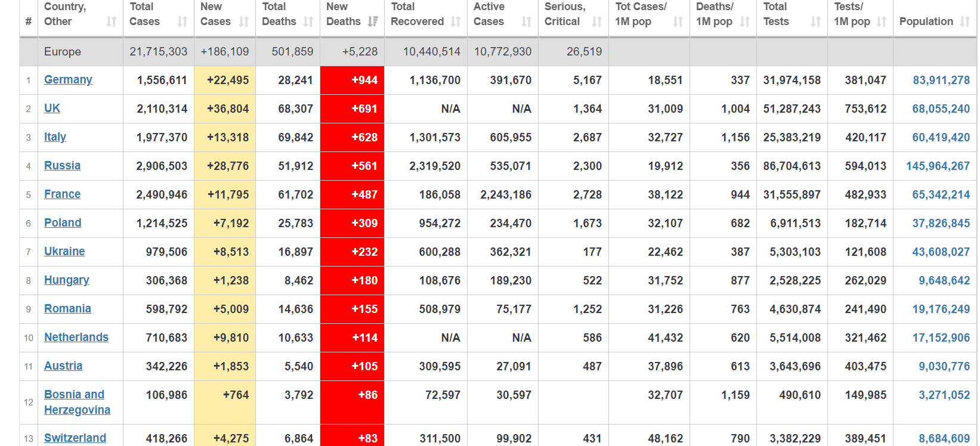Open the Germany country link
Image resolution: width=980 pixels, height=446 pixels.
(x=68, y=80)
